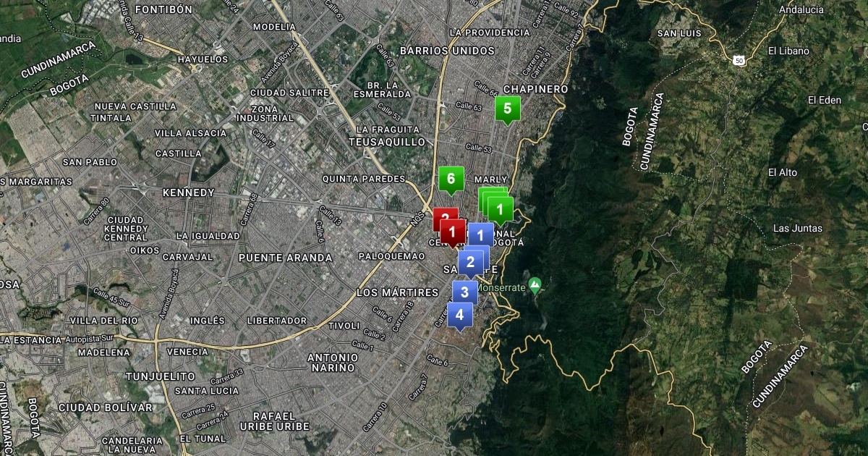
Task: Click the SAN LUIS label
Action: [679, 33]
